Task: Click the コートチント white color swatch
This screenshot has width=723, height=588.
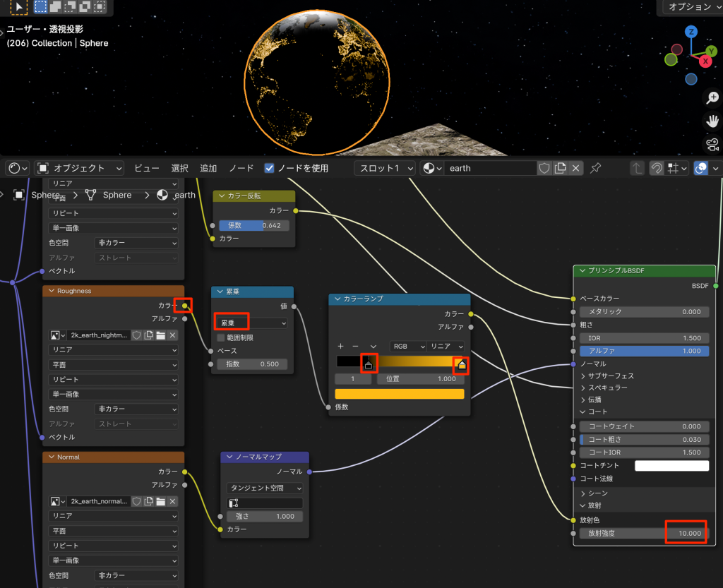Action: (x=671, y=466)
